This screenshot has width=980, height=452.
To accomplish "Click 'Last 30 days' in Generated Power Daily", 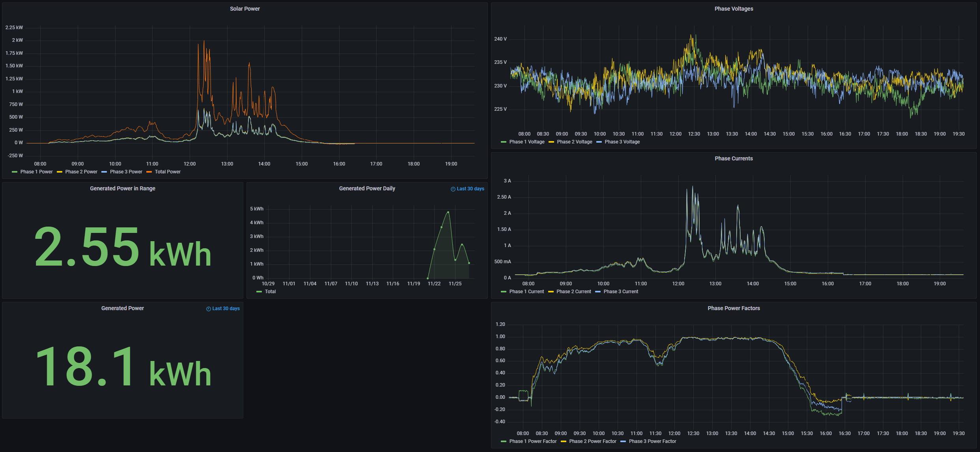I will tap(470, 189).
